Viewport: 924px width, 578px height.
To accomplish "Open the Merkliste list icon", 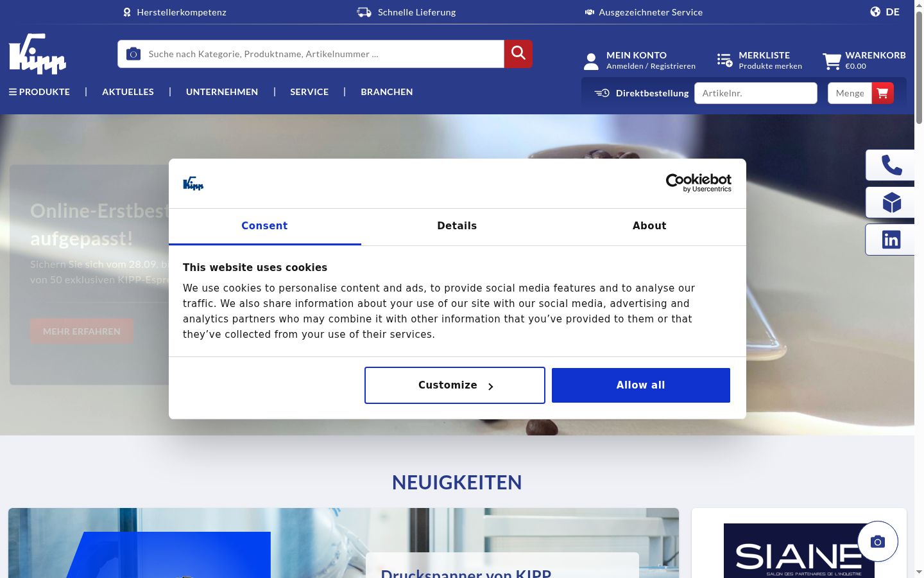I will coord(724,60).
